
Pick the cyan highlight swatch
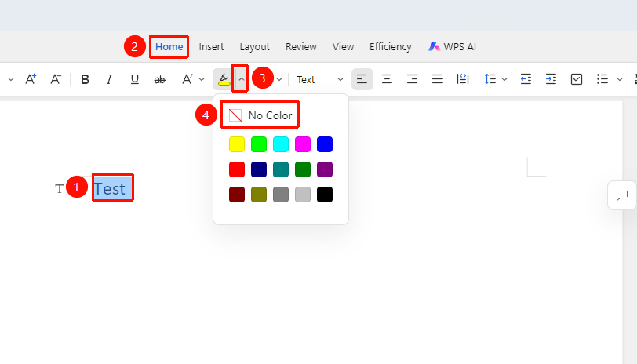point(281,144)
